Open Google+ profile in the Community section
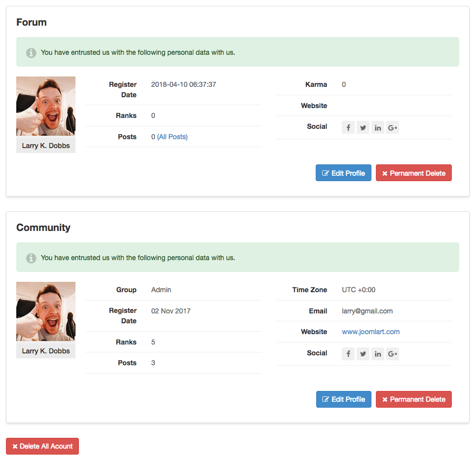This screenshot has width=476, height=461. point(393,354)
